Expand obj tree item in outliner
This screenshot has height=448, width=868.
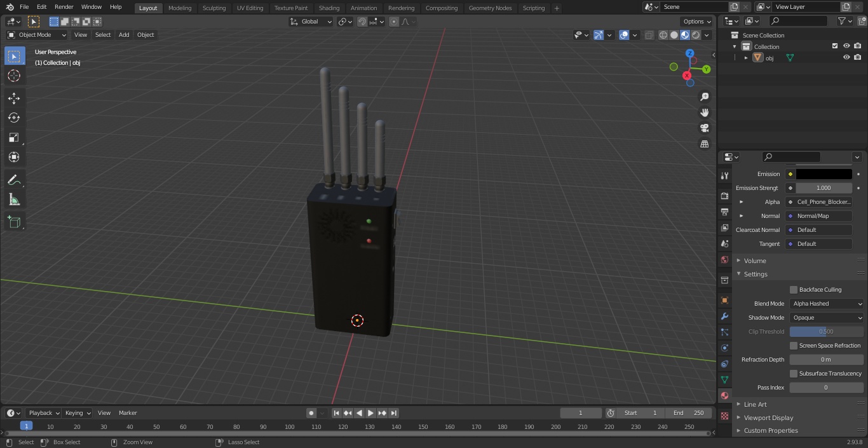click(x=746, y=58)
